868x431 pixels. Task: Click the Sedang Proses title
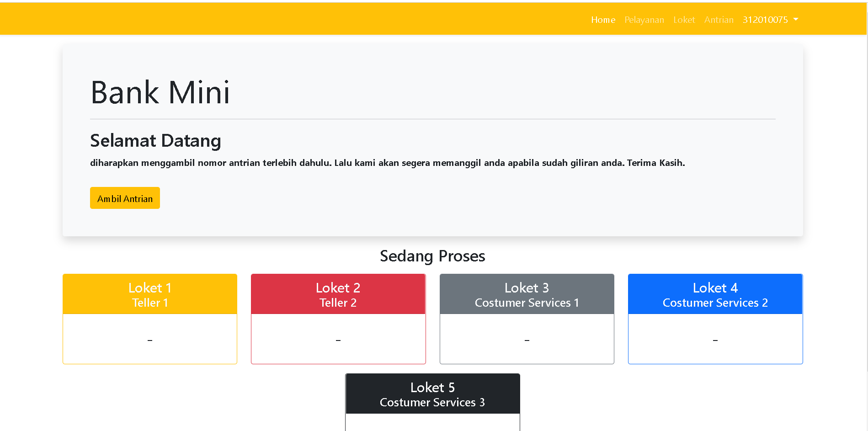click(x=432, y=256)
